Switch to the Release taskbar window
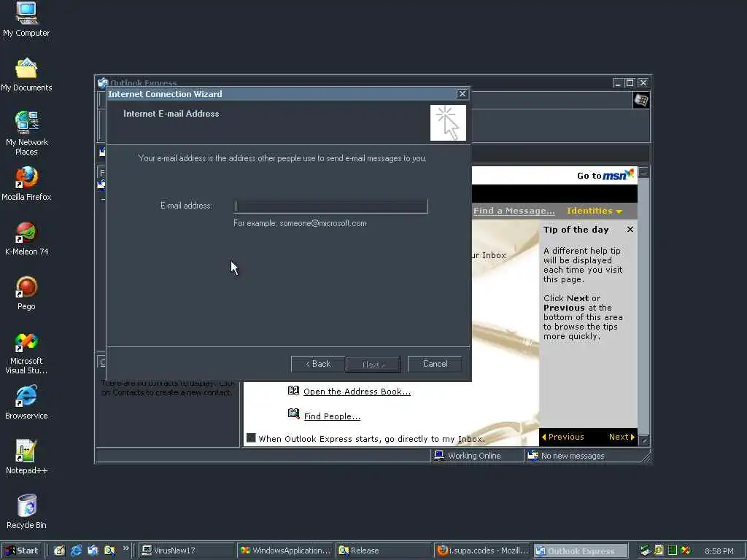 (383, 551)
